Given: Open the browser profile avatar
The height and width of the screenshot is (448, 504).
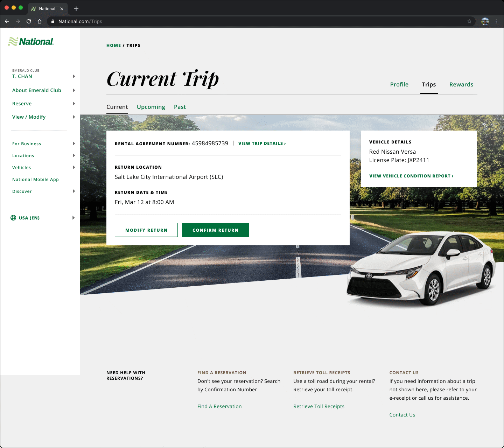Looking at the screenshot, I should [485, 21].
